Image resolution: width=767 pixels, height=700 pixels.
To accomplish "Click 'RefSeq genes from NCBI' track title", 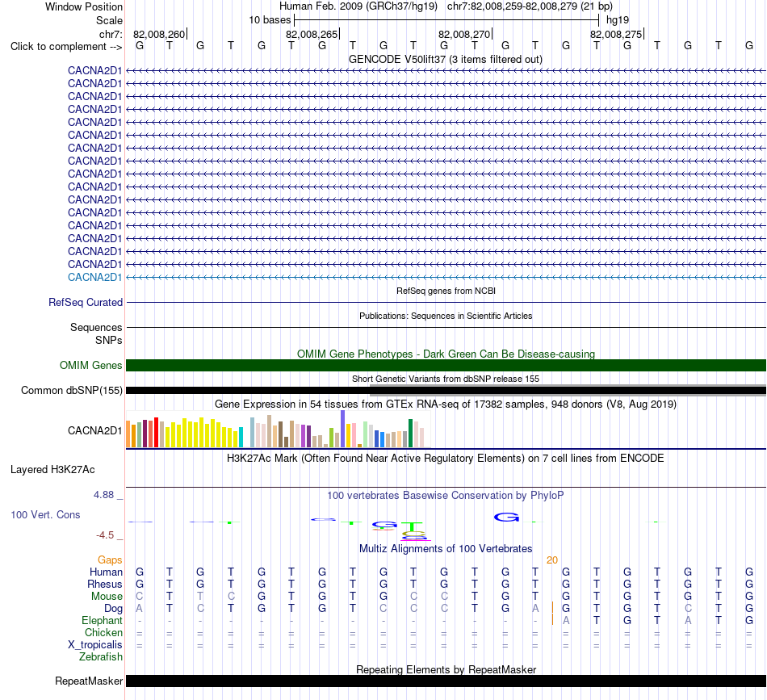I will [x=446, y=291].
